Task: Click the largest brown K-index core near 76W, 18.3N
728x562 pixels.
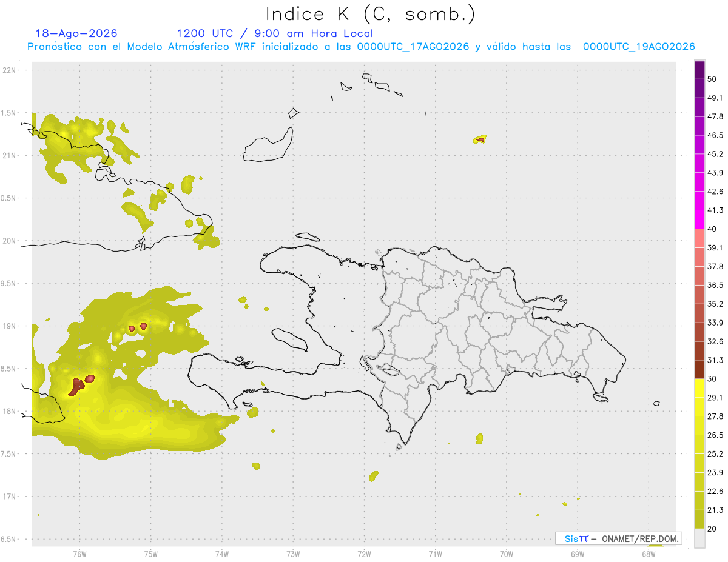Action: tap(76, 386)
